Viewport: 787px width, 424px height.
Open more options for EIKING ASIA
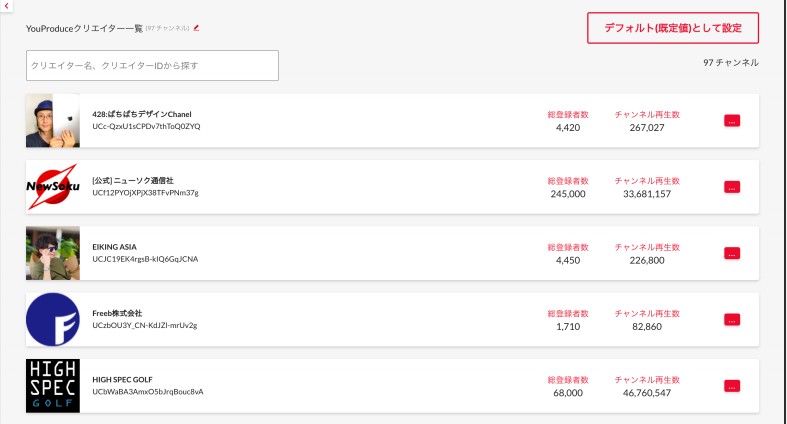(x=732, y=253)
